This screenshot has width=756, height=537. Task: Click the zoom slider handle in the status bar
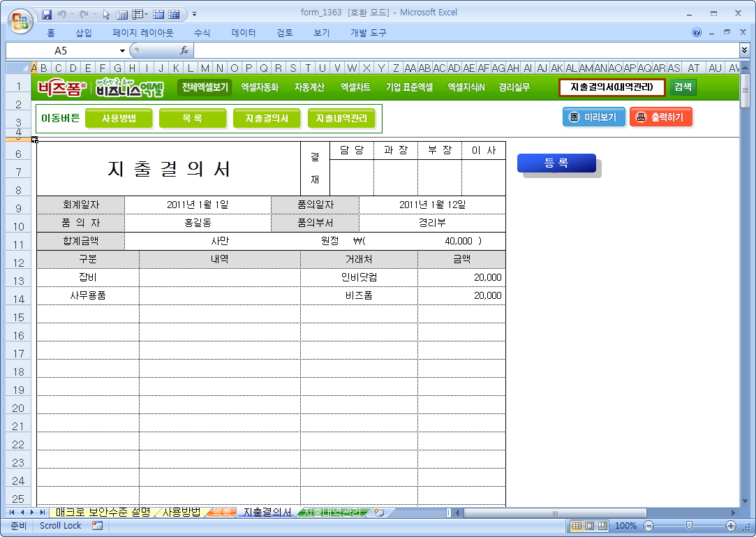(x=689, y=526)
